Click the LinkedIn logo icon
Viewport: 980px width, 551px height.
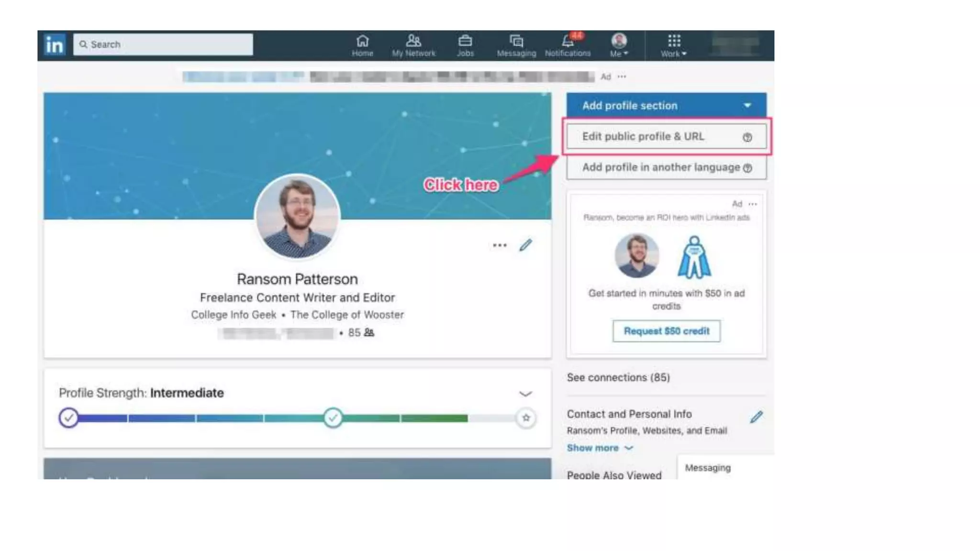coord(54,45)
